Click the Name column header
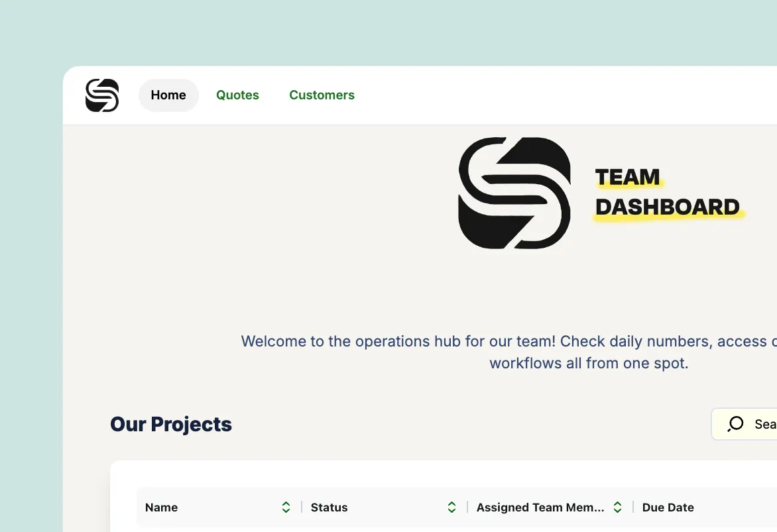This screenshot has height=532, width=777. (161, 507)
